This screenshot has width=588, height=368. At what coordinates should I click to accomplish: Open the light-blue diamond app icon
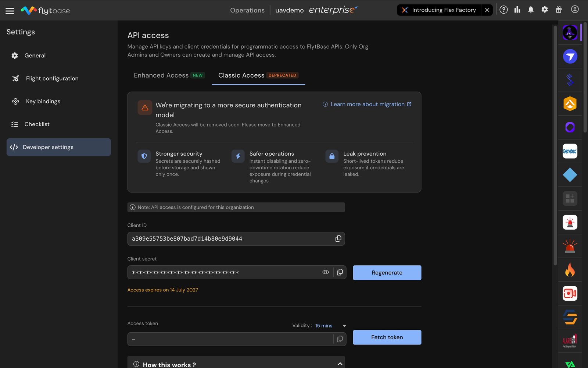coord(570,175)
